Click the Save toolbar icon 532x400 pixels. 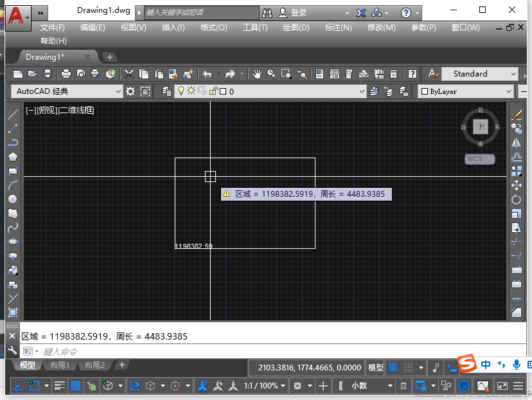click(48, 74)
